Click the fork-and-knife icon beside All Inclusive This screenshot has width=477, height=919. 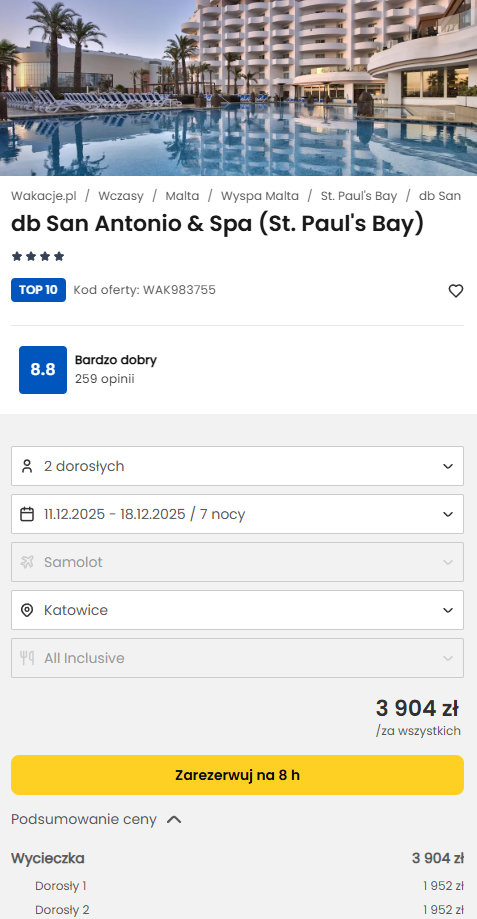click(x=27, y=658)
